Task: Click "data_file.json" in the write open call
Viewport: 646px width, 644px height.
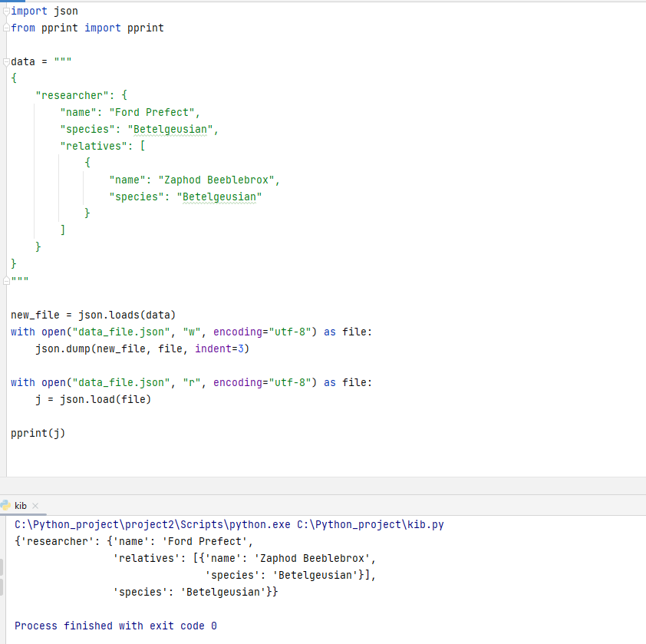Action: pos(121,332)
